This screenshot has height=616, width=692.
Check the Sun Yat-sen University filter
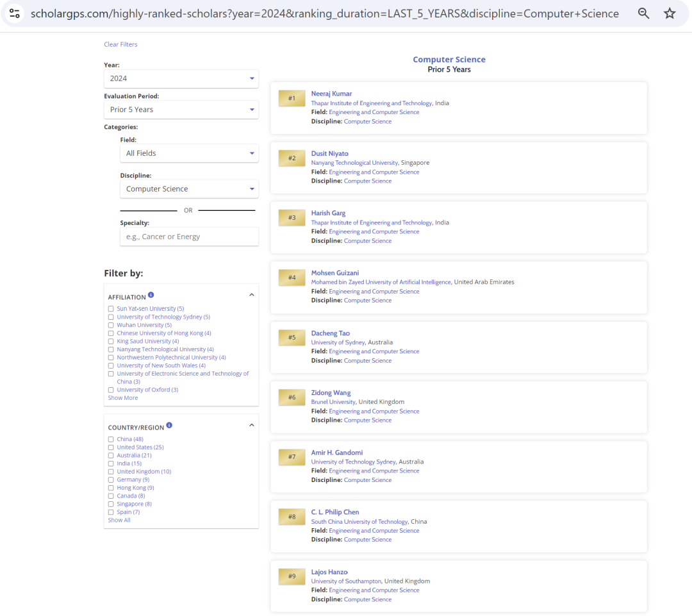111,309
